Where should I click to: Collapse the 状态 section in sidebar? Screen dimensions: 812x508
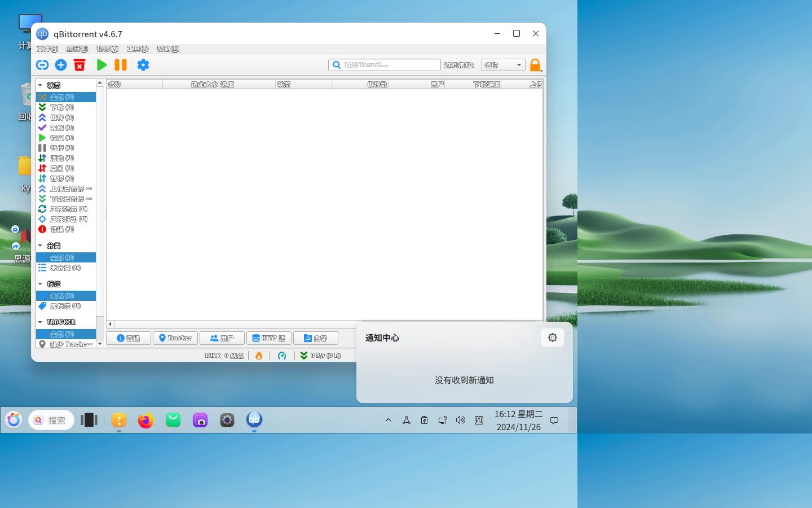pyautogui.click(x=41, y=85)
